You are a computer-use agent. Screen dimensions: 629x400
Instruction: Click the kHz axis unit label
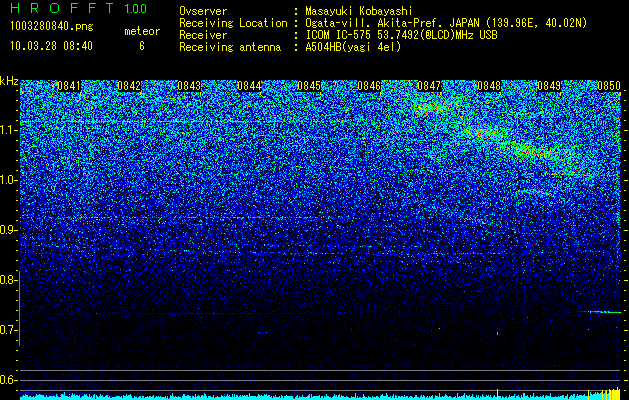[x=9, y=81]
